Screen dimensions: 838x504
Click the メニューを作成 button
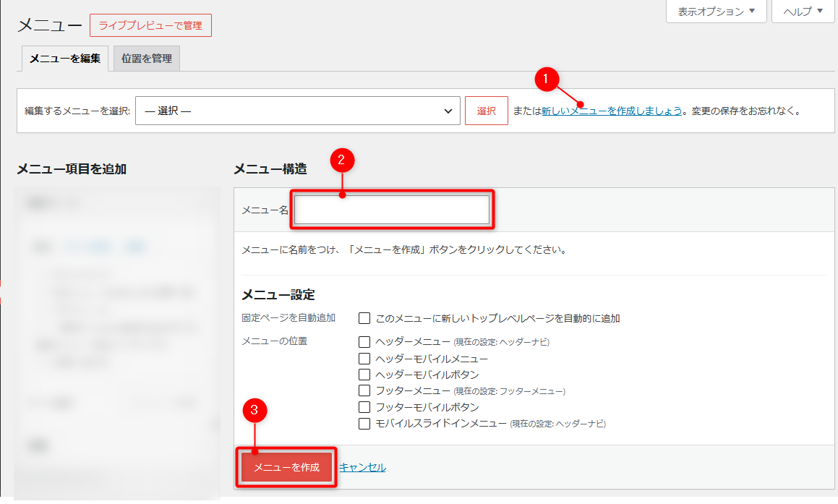click(286, 467)
